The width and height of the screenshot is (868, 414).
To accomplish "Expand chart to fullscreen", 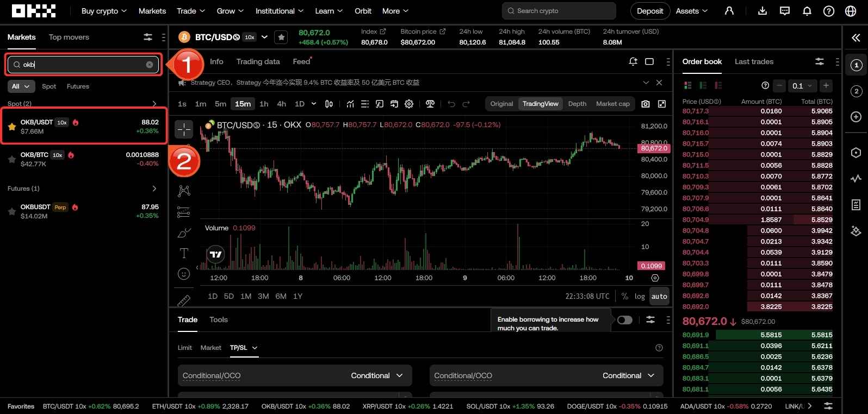I will (662, 104).
